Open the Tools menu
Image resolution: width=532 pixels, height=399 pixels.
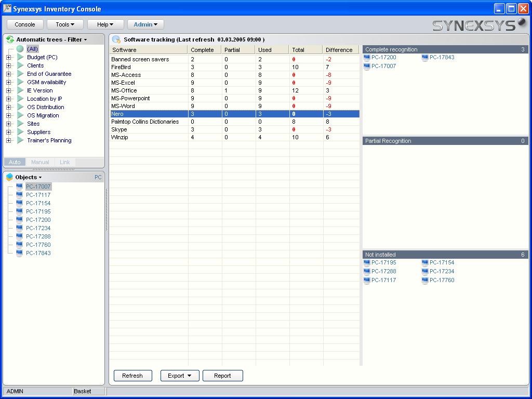[65, 24]
